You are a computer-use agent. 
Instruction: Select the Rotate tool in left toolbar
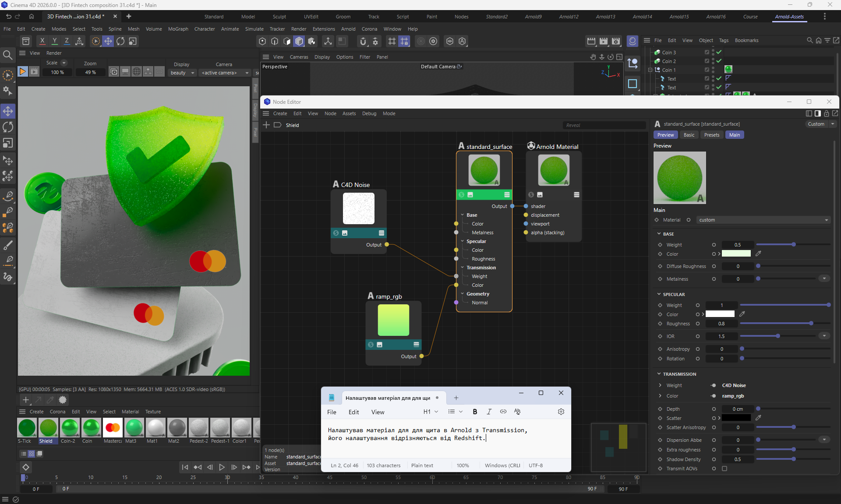(8, 127)
